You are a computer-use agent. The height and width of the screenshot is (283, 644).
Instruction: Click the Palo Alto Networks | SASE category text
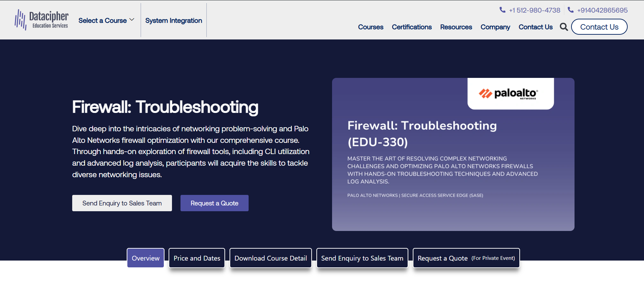[x=415, y=195]
